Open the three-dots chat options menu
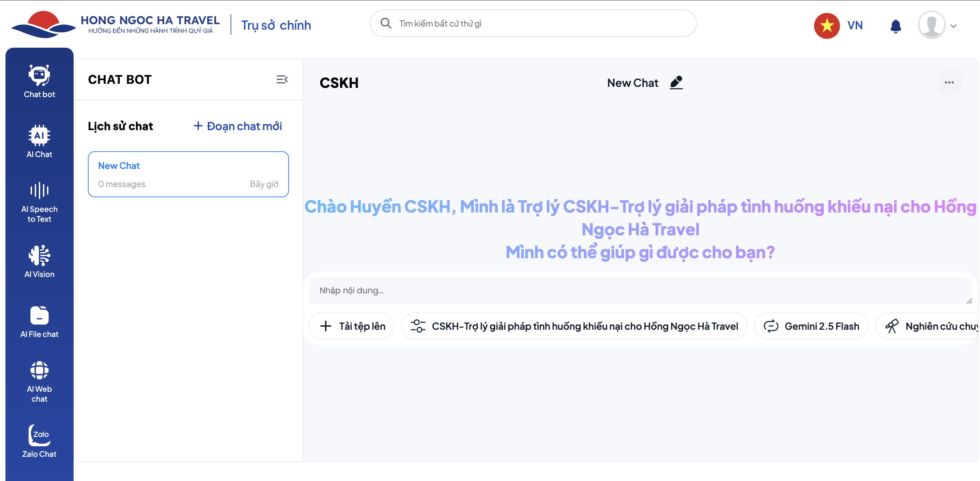The height and width of the screenshot is (481, 980). pos(949,82)
